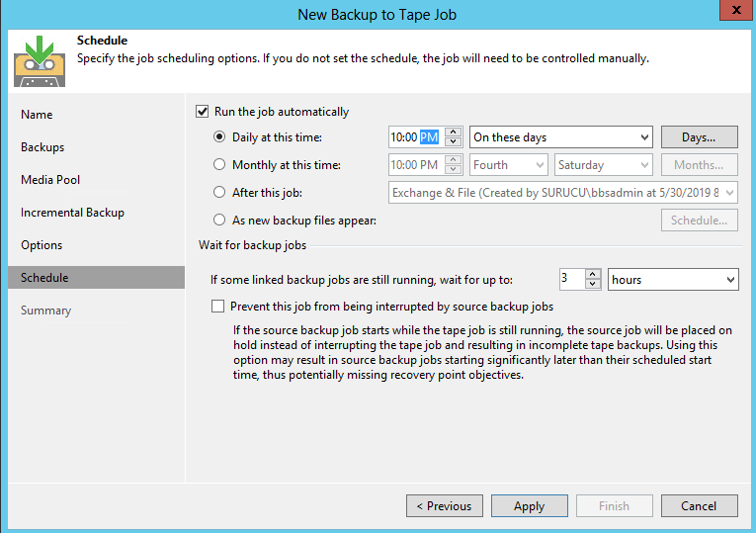Choose the After this job radio button
This screenshot has height=533, width=756.
click(220, 193)
